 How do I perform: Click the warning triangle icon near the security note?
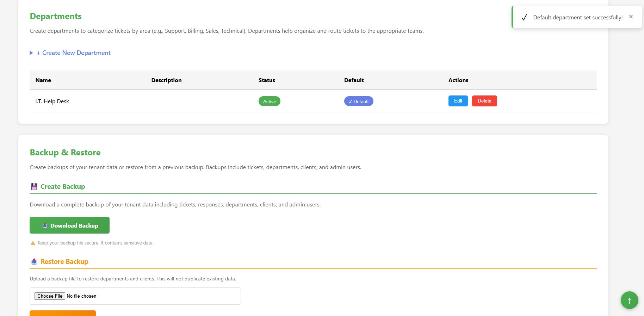coord(33,243)
